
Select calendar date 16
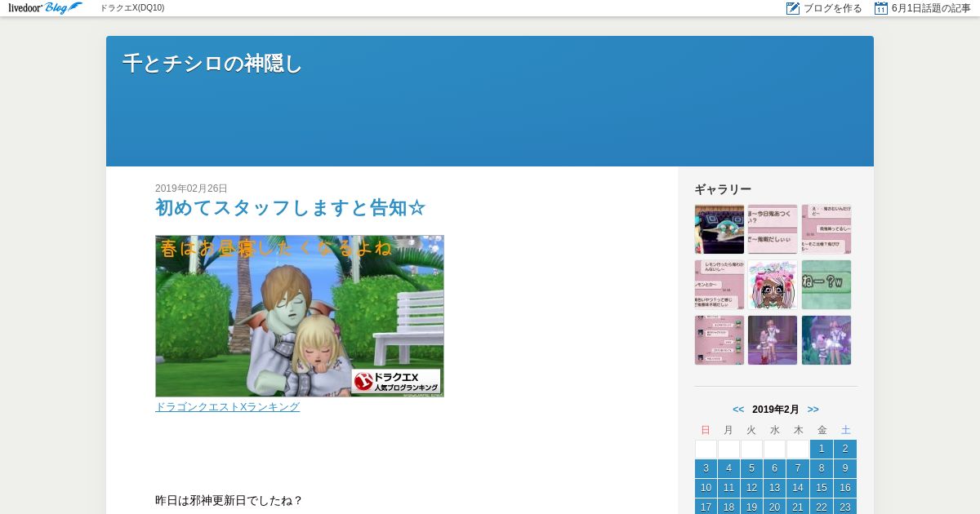pos(845,488)
